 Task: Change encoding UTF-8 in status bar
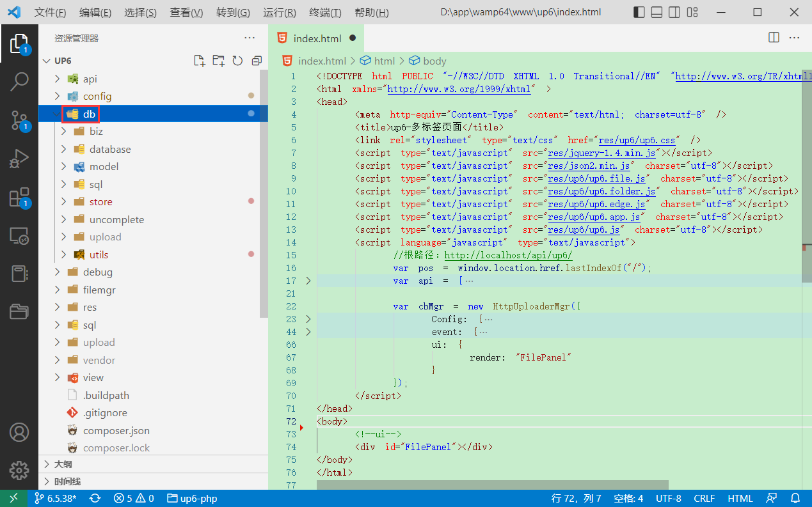(x=669, y=499)
